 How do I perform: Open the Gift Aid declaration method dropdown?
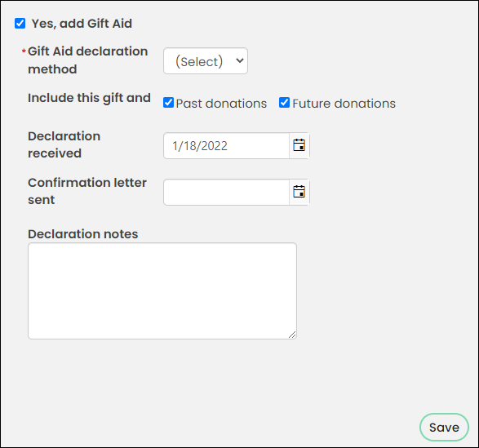(206, 61)
